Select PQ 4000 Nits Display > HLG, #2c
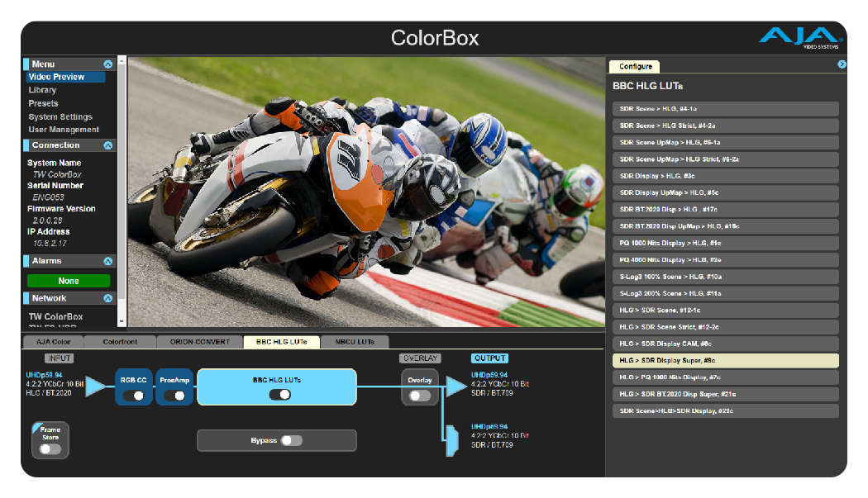Viewport: 868px width, 498px height. (726, 260)
